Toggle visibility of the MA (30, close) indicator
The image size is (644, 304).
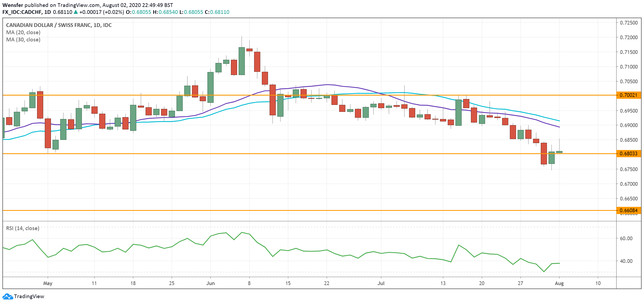pos(23,40)
